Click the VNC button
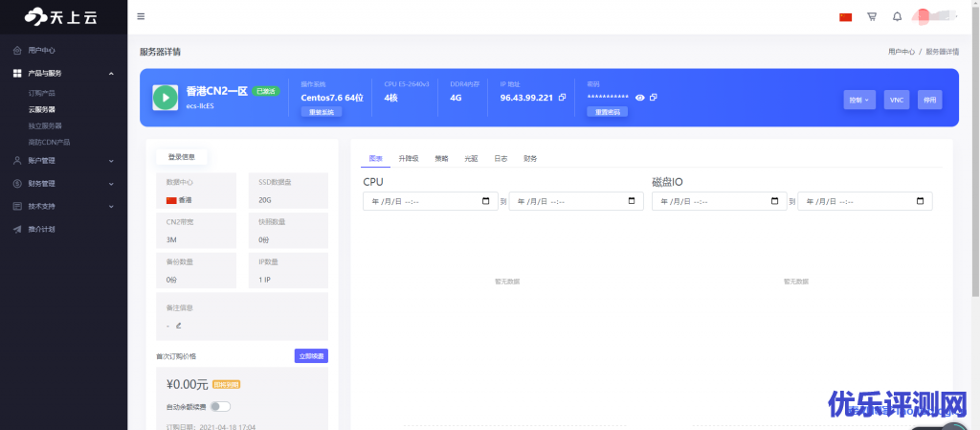Viewport: 980px width, 430px height. coord(897,100)
